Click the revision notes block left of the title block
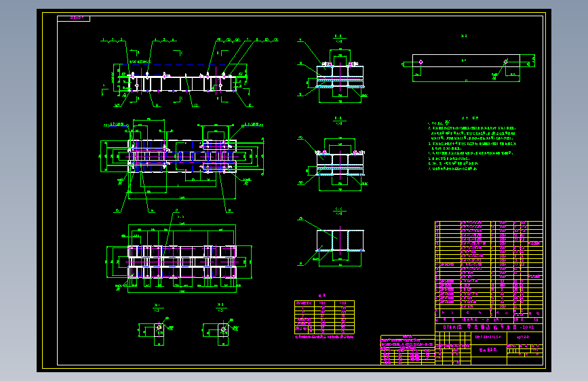Screen dimensions: 588x381 (408, 350)
